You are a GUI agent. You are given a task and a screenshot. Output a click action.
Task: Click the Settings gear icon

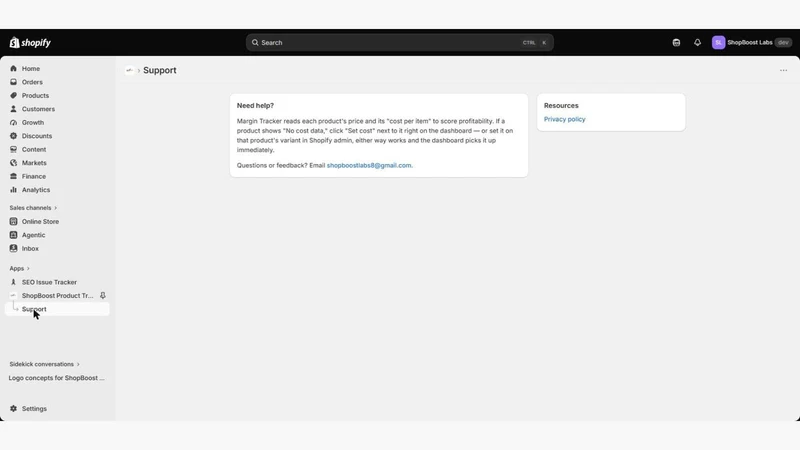(13, 409)
